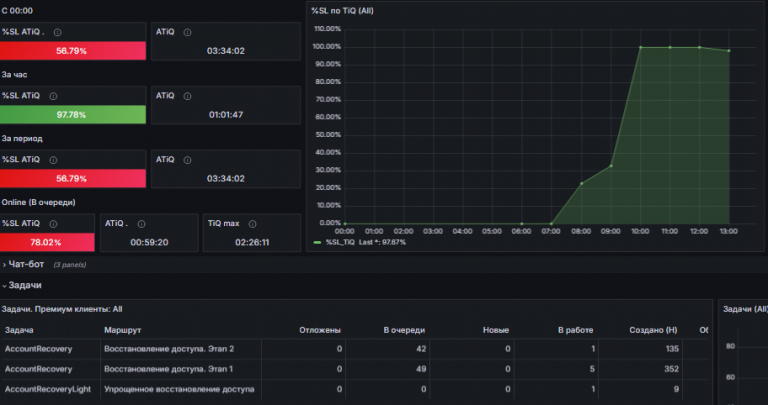
Task: Click Восстановление доступа. Этап 1 route cell
Action: 168,369
